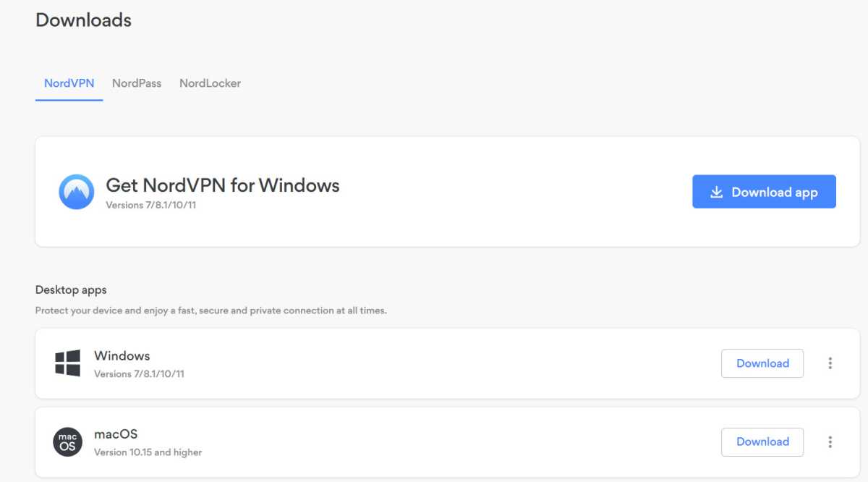
Task: Select the NordVPN tab
Action: click(x=69, y=83)
